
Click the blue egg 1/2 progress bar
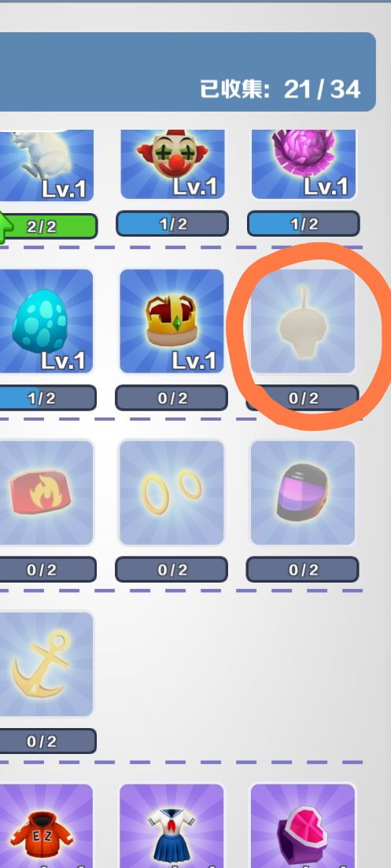pyautogui.click(x=48, y=398)
